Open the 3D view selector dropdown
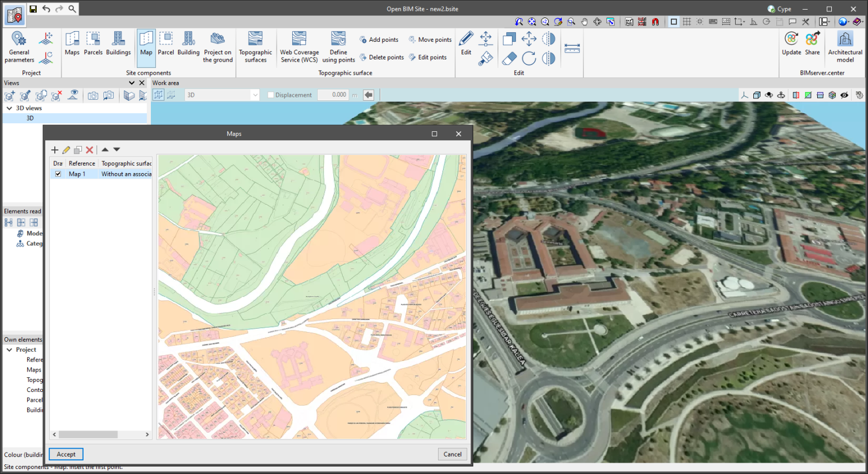The width and height of the screenshot is (868, 474). [x=254, y=94]
